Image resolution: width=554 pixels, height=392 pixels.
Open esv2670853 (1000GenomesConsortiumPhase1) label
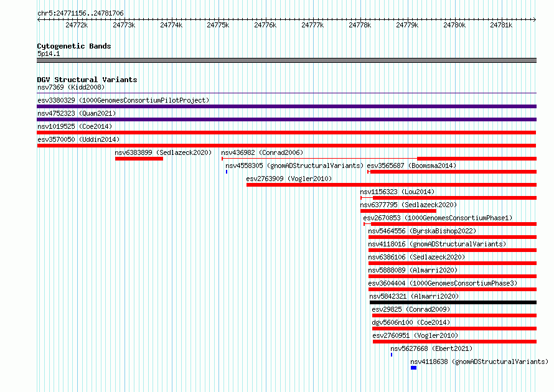[x=438, y=218]
